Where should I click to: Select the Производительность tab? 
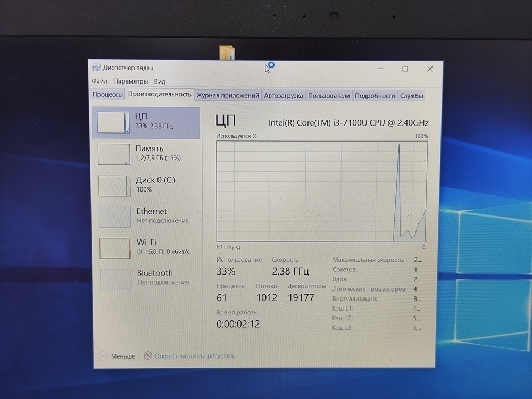(160, 94)
